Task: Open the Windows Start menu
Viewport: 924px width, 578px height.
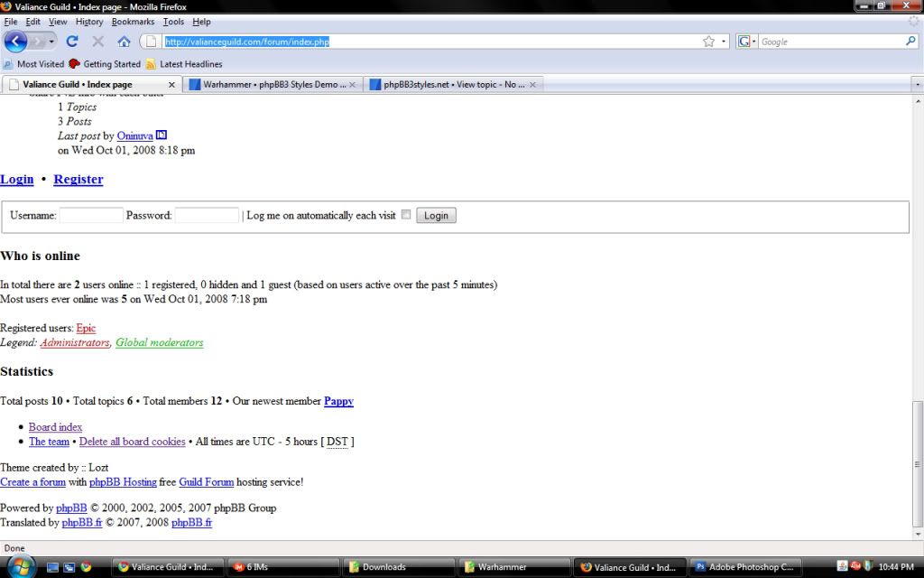Action: (x=18, y=566)
